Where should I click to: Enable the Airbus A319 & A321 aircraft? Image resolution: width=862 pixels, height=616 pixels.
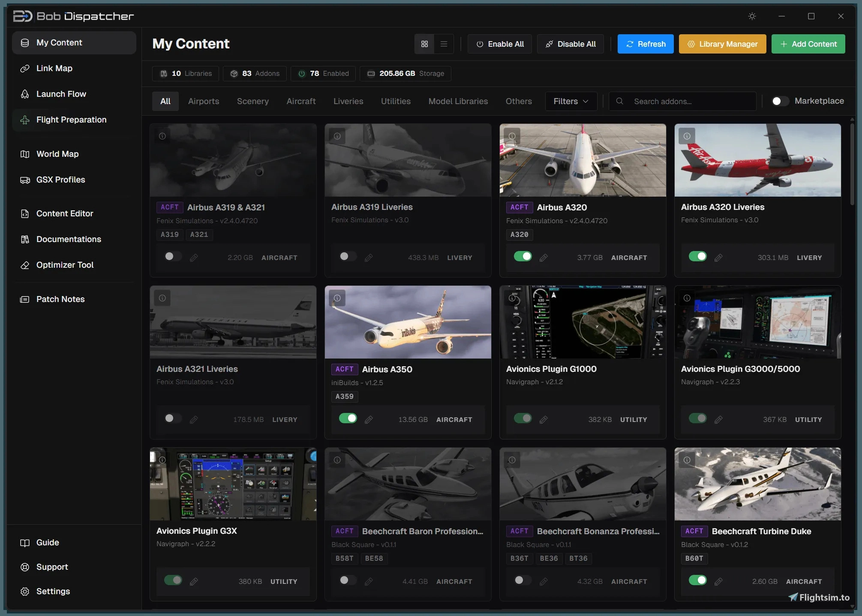click(x=173, y=256)
